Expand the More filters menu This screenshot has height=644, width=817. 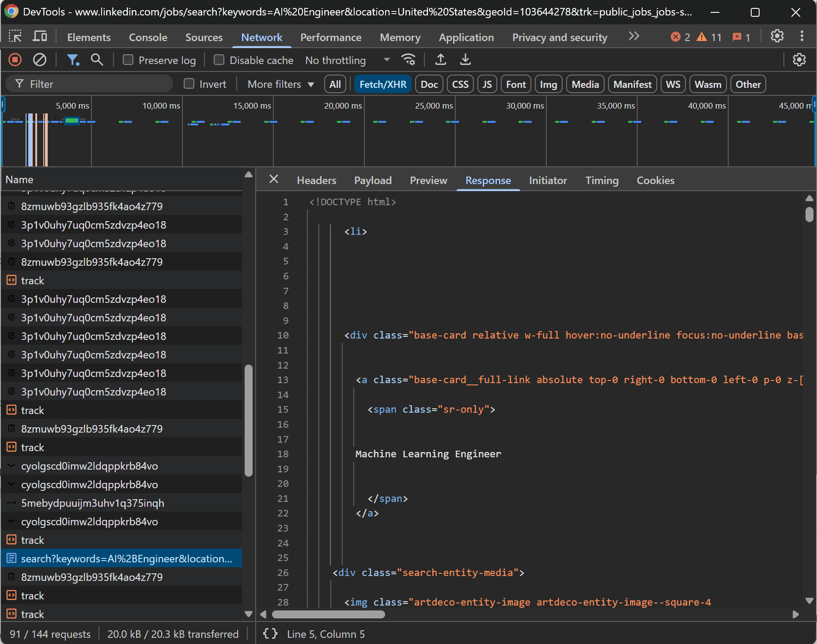point(280,84)
